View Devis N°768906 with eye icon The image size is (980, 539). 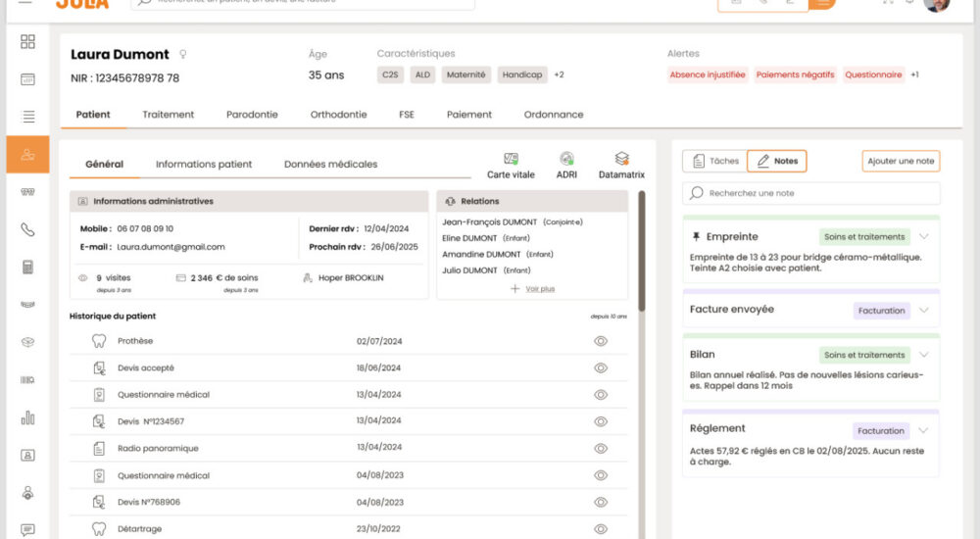point(601,502)
